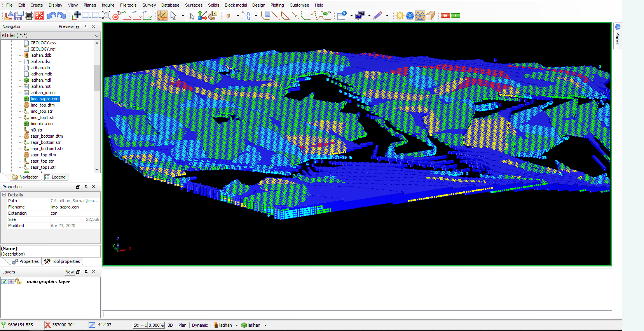Select limonite.con in the file tree
This screenshot has height=331, width=644.
pyautogui.click(x=41, y=124)
